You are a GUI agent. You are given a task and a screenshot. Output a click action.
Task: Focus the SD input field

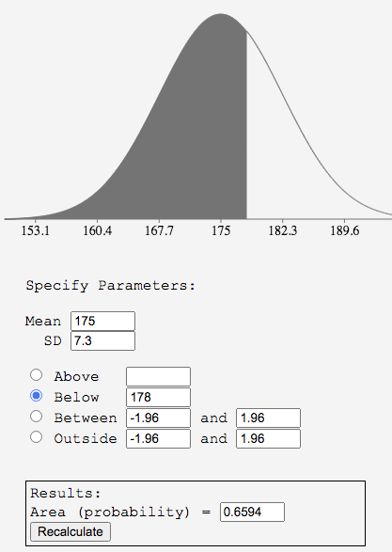coord(102,340)
